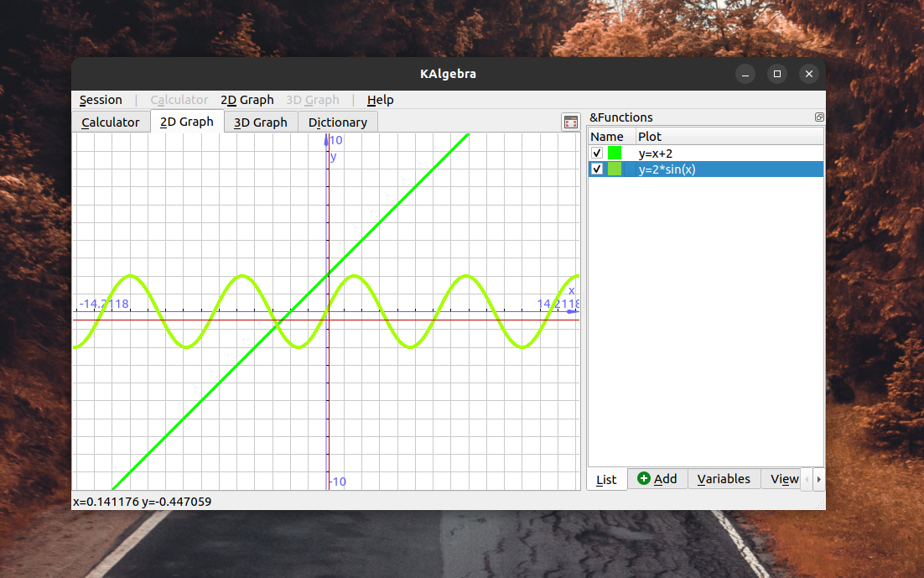Viewport: 924px width, 578px height.
Task: Toggle the checkbox of the selected sine function
Action: click(x=596, y=169)
